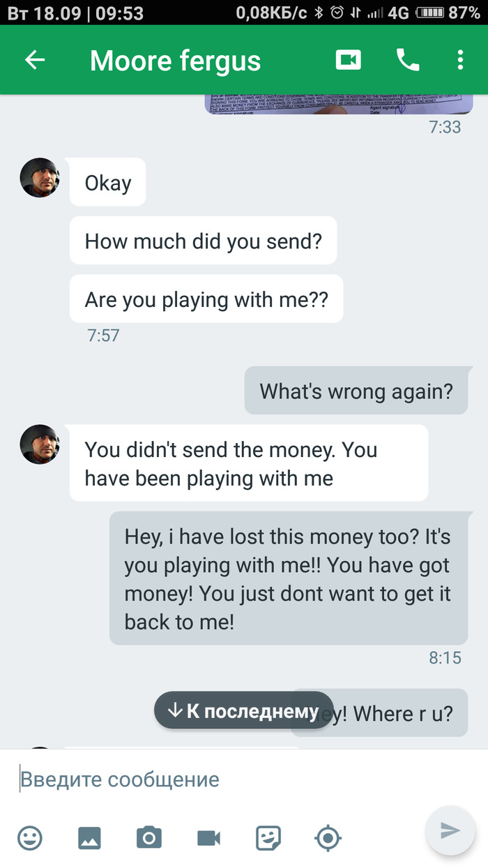Tap the 'Are you playing with me??' message
The height and width of the screenshot is (868, 488).
point(206,299)
